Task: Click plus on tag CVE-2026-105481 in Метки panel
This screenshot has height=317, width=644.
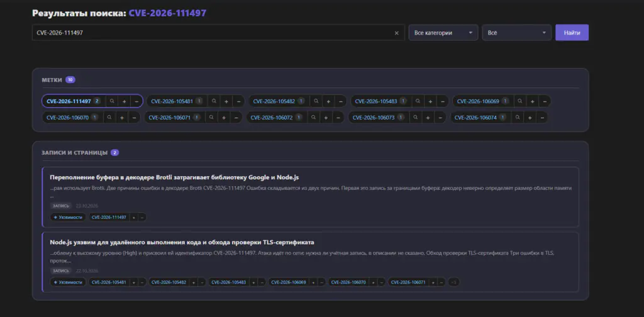Action: click(x=226, y=101)
